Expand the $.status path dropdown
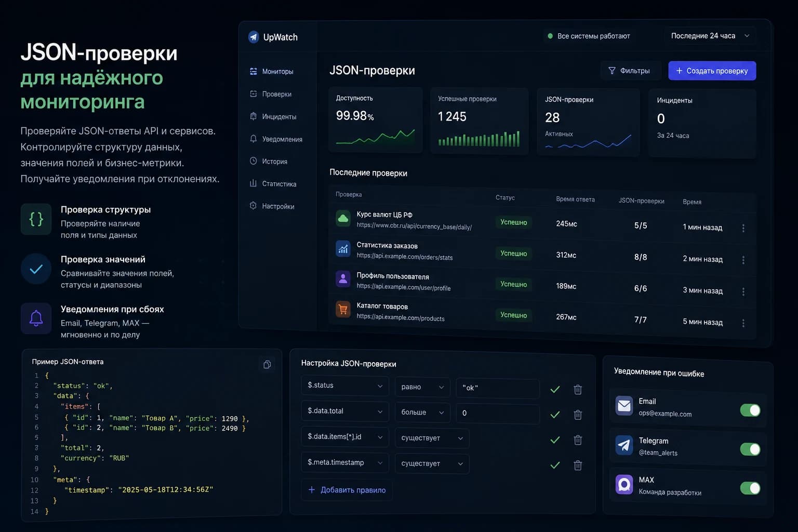The width and height of the screenshot is (798, 532). pos(345,385)
